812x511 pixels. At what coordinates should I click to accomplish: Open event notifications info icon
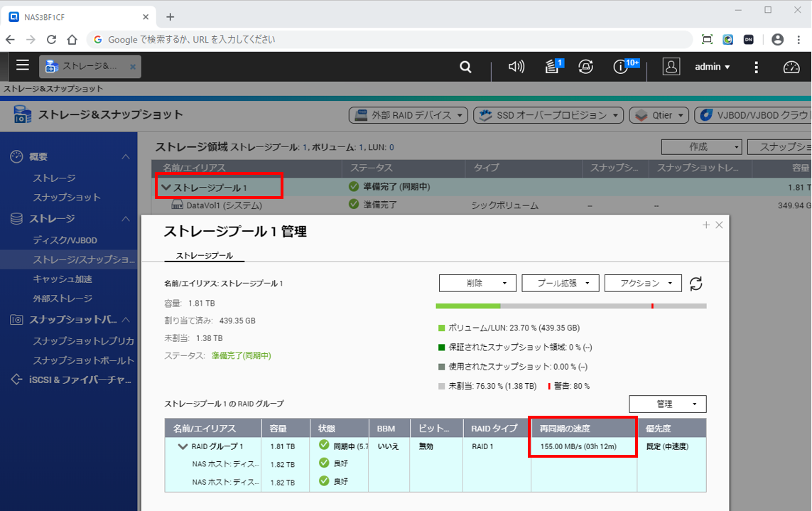[622, 67]
